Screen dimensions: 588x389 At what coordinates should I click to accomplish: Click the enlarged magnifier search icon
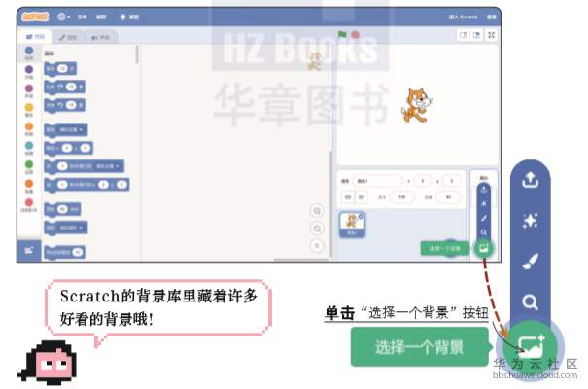tap(531, 301)
